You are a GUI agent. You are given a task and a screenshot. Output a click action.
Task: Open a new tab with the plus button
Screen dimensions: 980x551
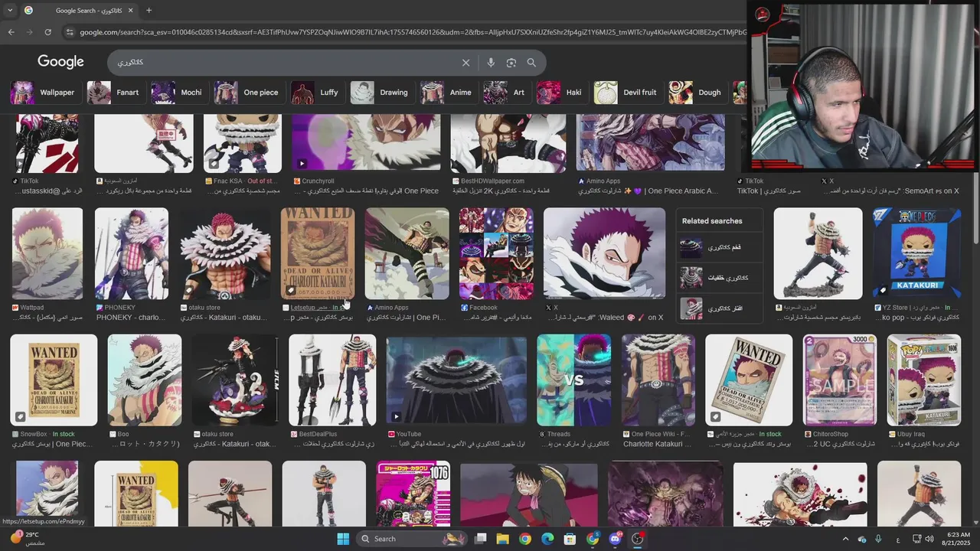pyautogui.click(x=149, y=11)
